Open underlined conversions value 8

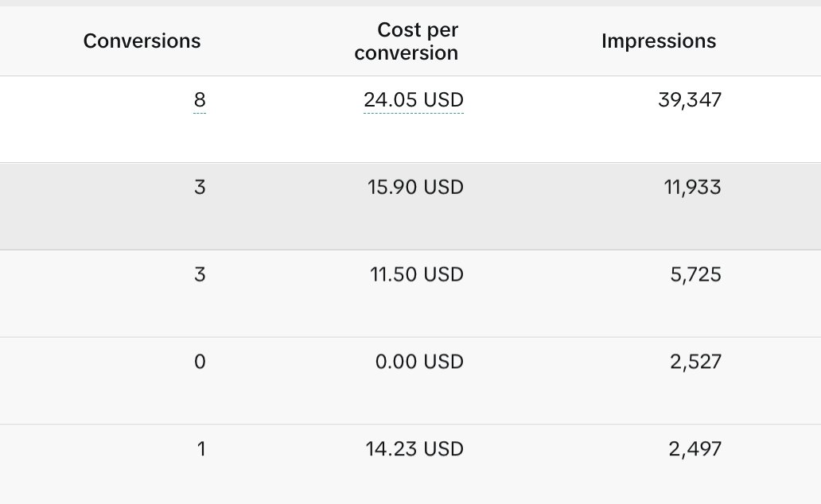pos(200,100)
